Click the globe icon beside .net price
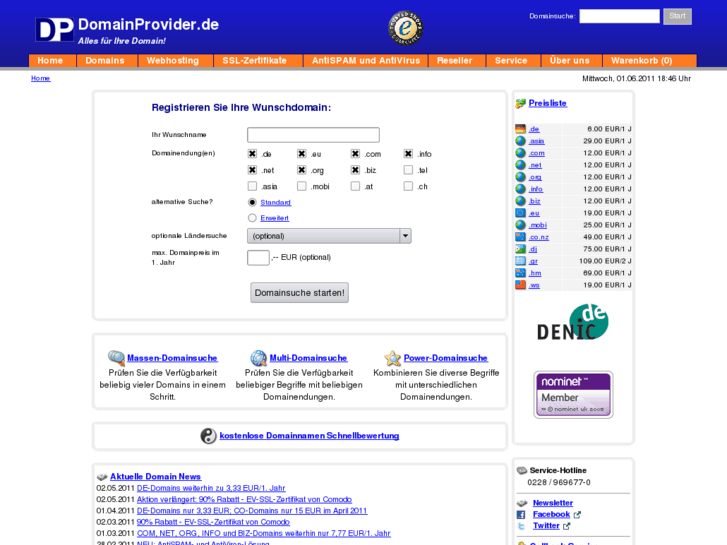This screenshot has width=727, height=545. tap(521, 165)
